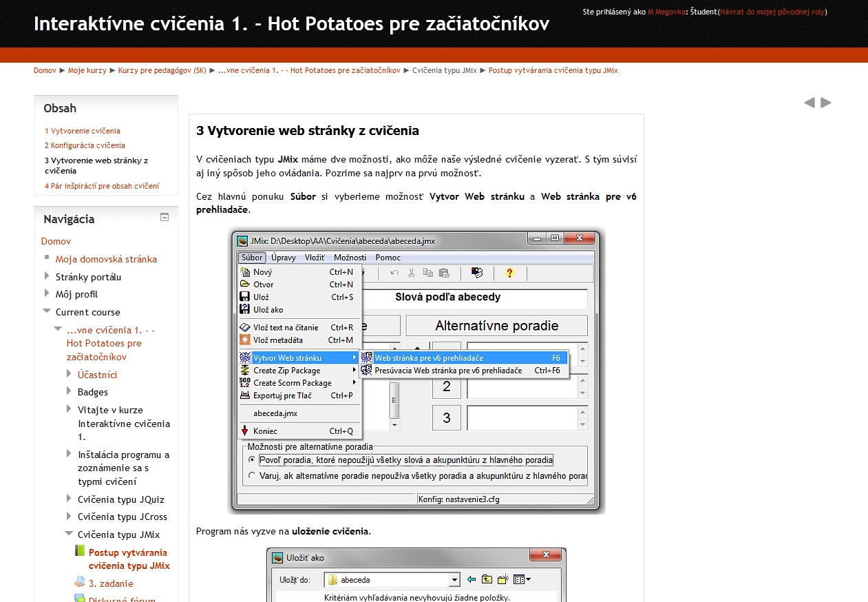
Task: Select the Povoľ poradia radio button
Action: point(251,459)
